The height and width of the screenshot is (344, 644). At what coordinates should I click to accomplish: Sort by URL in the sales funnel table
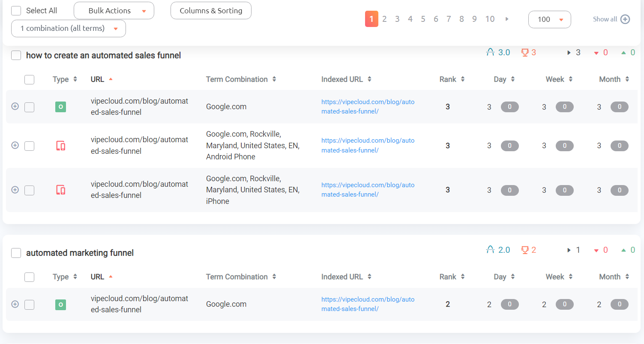pyautogui.click(x=102, y=79)
